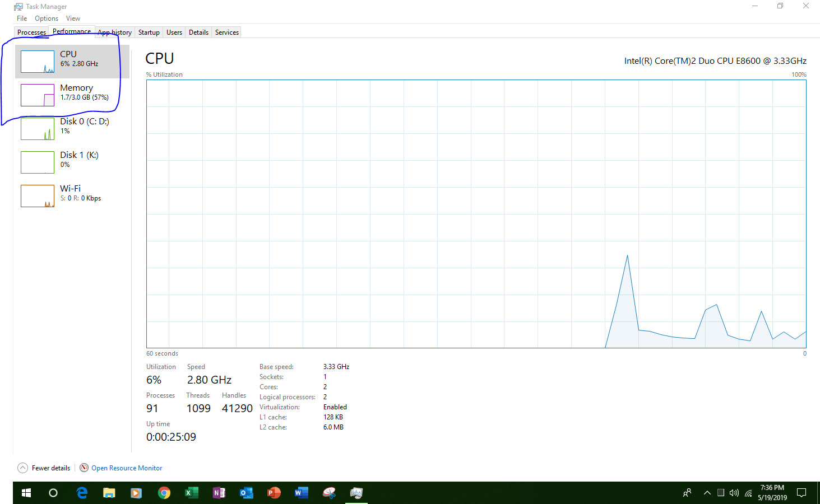
Task: Open the clock showing 7:36 PM
Action: 772,493
